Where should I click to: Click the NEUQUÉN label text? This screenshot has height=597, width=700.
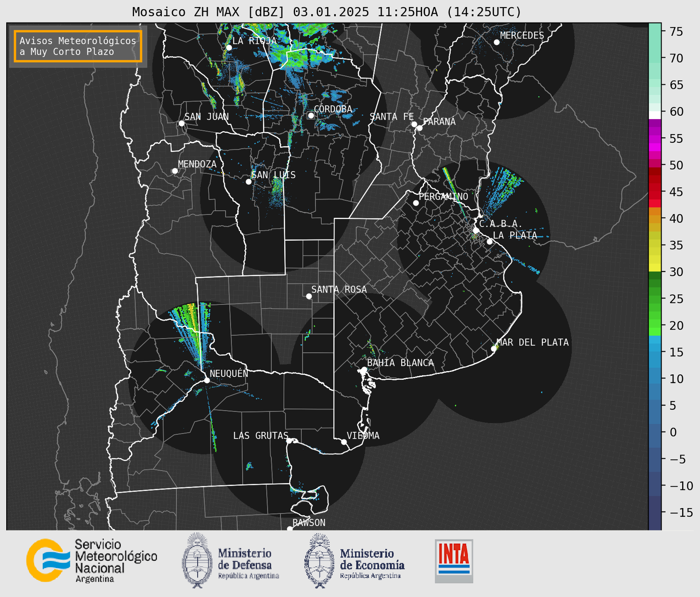click(x=229, y=373)
